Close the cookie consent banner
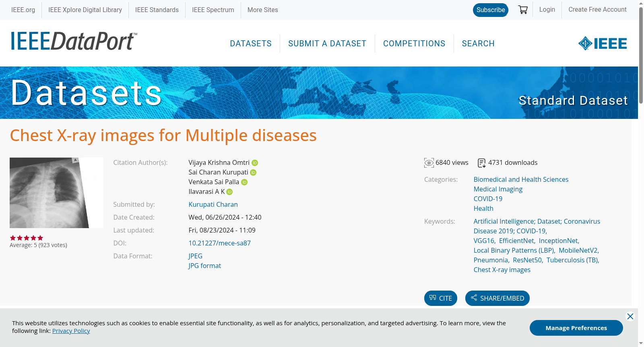Viewport: 644px width, 347px height. (630, 316)
